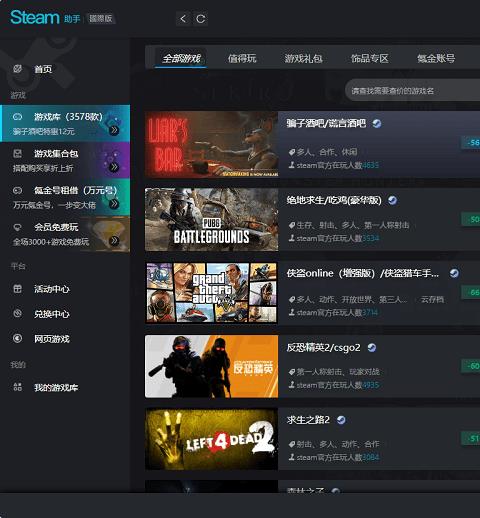Click icon beside 氪金号租借
Image resolution: width=480 pixels, height=518 pixels.
17,190
